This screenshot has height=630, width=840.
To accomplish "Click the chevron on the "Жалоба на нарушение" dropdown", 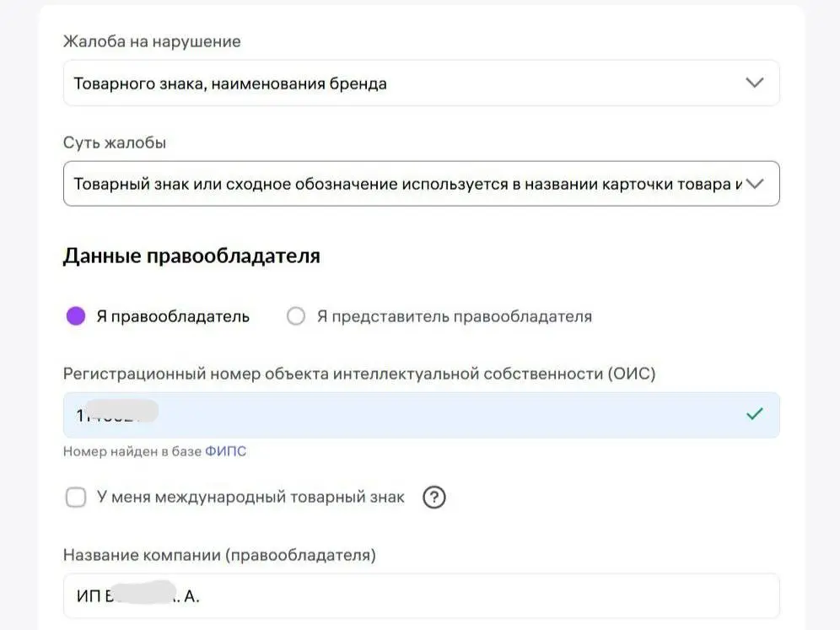I will tap(755, 83).
